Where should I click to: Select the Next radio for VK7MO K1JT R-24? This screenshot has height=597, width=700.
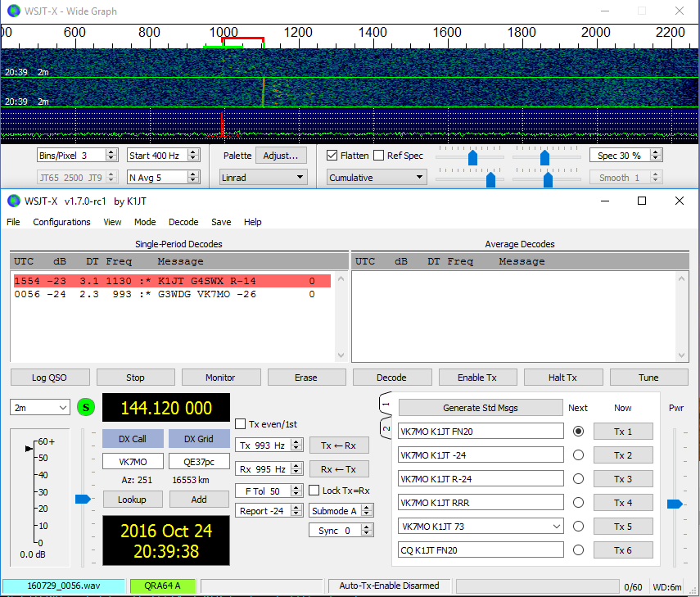point(578,479)
